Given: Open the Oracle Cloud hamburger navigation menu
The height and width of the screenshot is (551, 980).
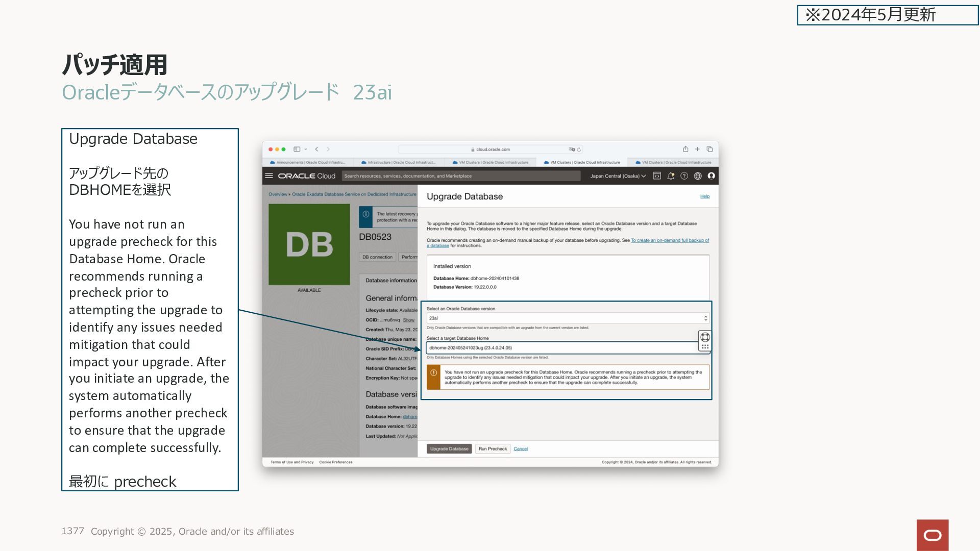Looking at the screenshot, I should (x=269, y=176).
